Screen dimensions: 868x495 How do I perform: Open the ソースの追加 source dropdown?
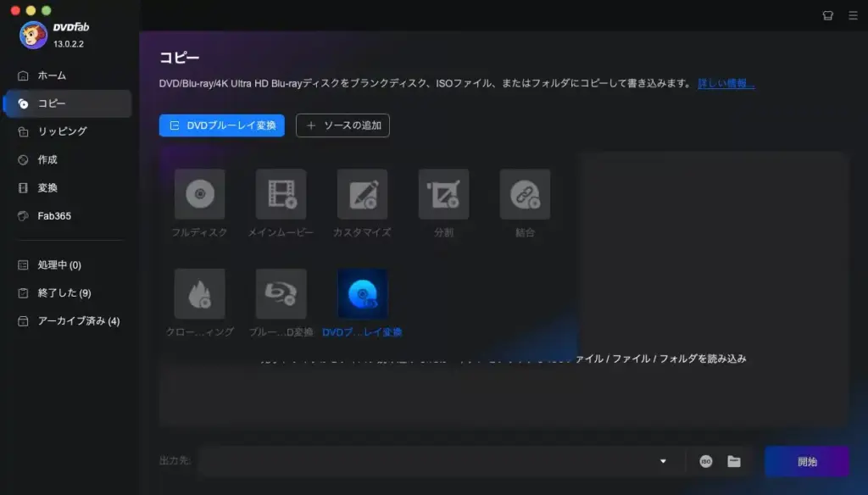point(342,125)
